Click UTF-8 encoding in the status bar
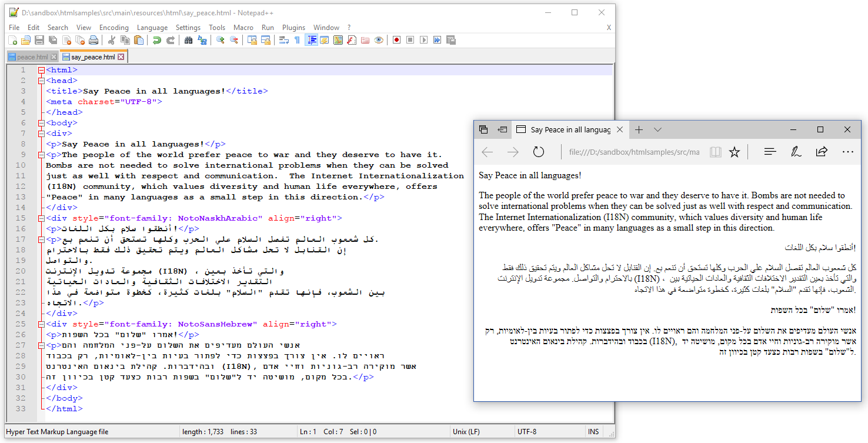 point(527,432)
